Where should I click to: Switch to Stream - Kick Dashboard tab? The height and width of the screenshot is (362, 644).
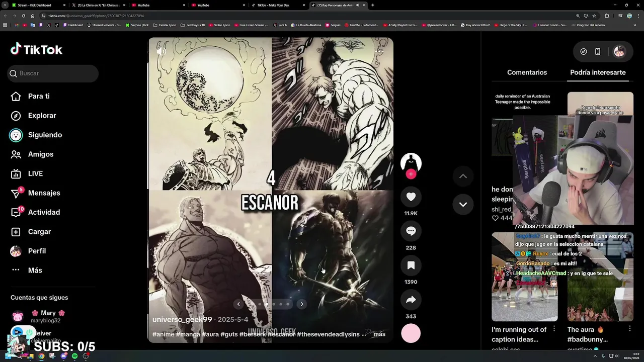pyautogui.click(x=39, y=5)
